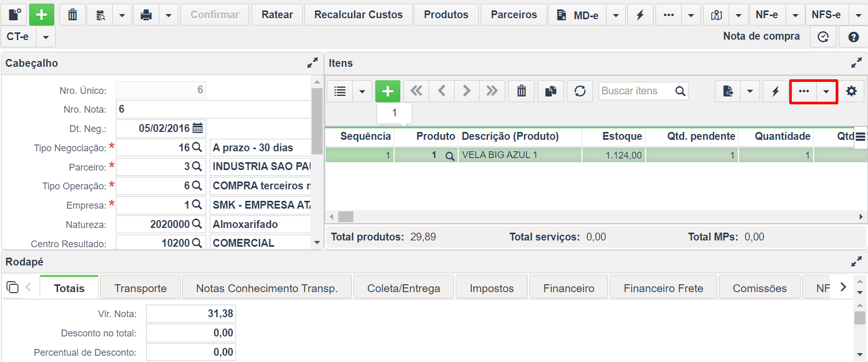Image resolution: width=868 pixels, height=362 pixels.
Task: Expand items export dropdown arrow
Action: [x=750, y=91]
